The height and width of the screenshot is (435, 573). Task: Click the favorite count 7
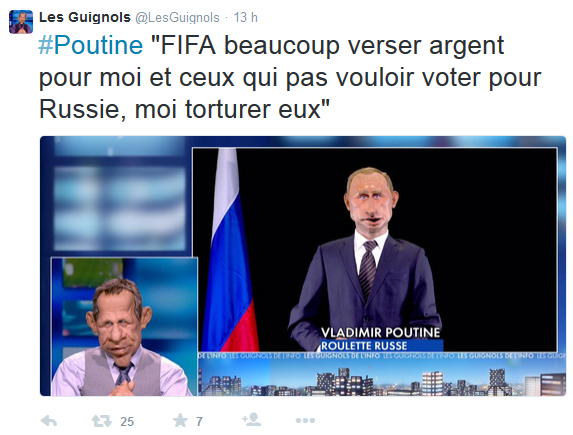(199, 421)
